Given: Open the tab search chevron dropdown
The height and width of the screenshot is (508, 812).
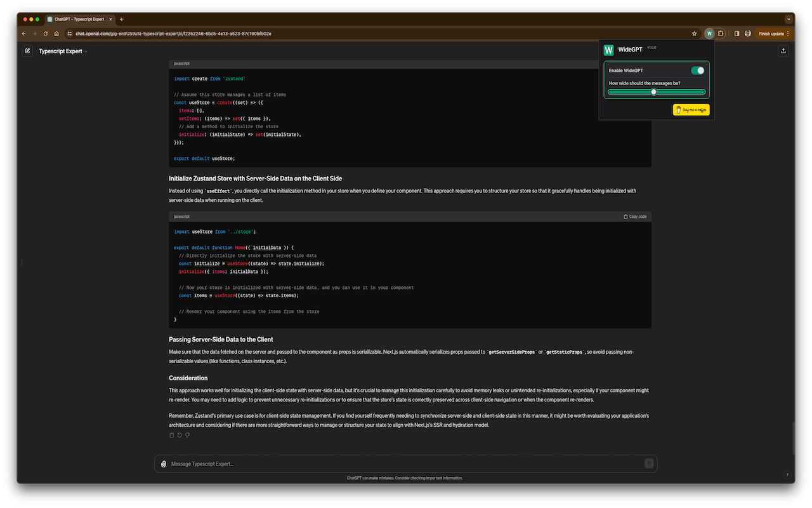Looking at the screenshot, I should click(x=789, y=19).
